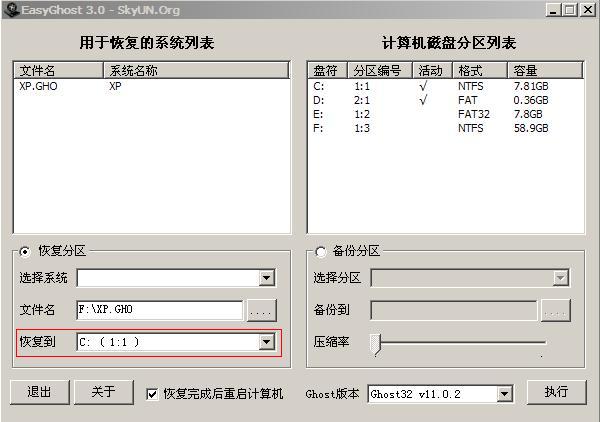Screen dimensions: 600x422
Task: Open the disabled 选择分区 dropdown
Action: click(x=560, y=278)
